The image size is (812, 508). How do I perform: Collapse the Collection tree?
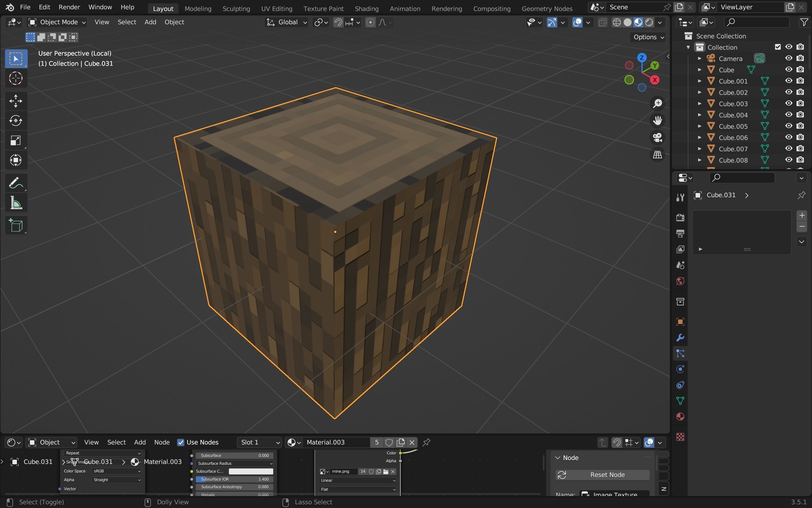point(688,47)
